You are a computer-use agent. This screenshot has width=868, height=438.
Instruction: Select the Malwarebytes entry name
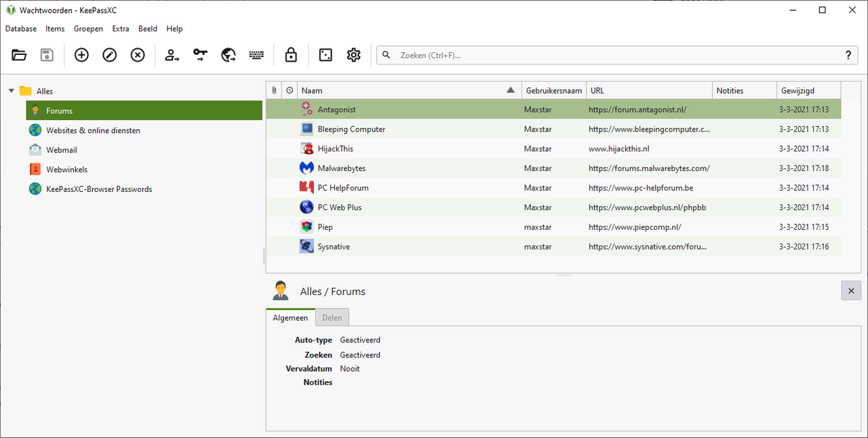coord(341,168)
